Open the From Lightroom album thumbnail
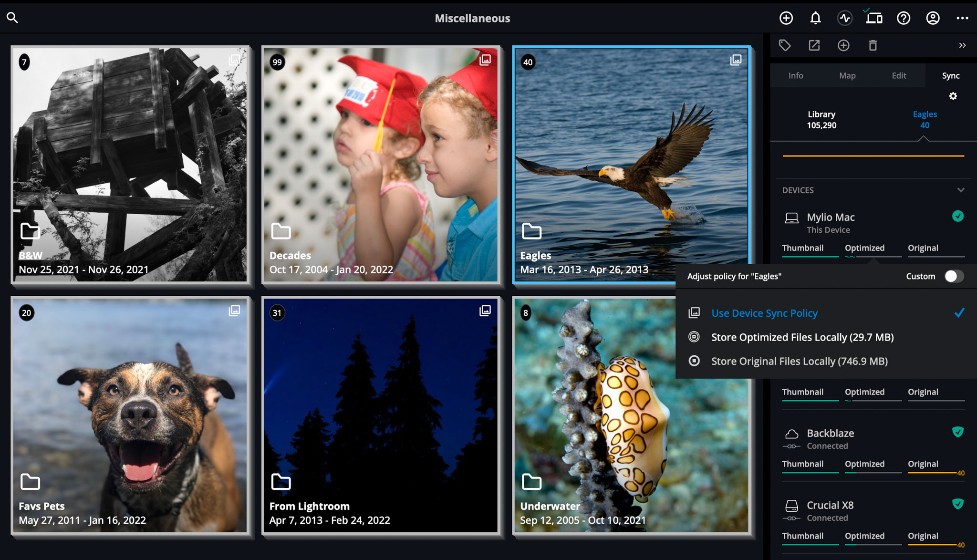 coord(381,415)
